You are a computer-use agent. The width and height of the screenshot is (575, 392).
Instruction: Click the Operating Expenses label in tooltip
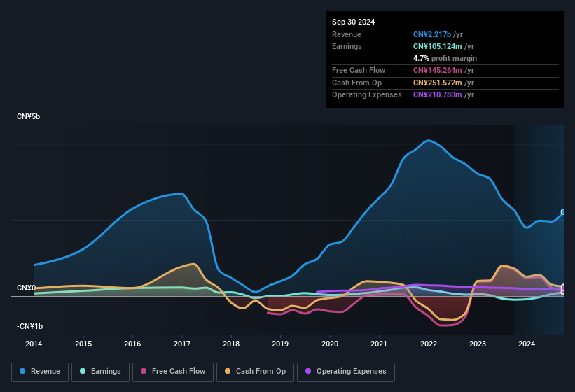click(x=367, y=94)
